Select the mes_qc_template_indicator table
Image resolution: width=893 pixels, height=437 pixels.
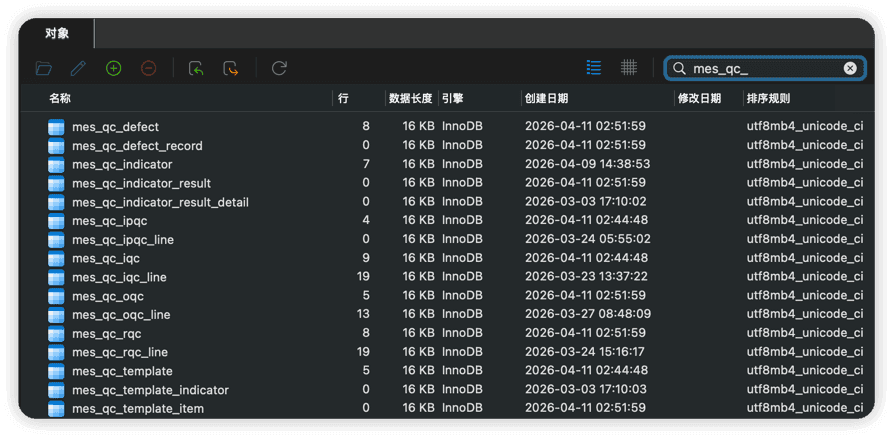(150, 390)
